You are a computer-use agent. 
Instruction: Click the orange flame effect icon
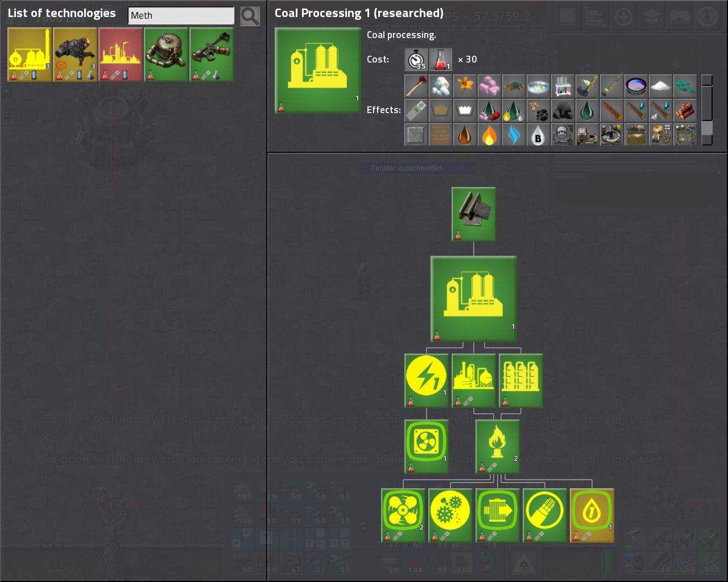[489, 135]
